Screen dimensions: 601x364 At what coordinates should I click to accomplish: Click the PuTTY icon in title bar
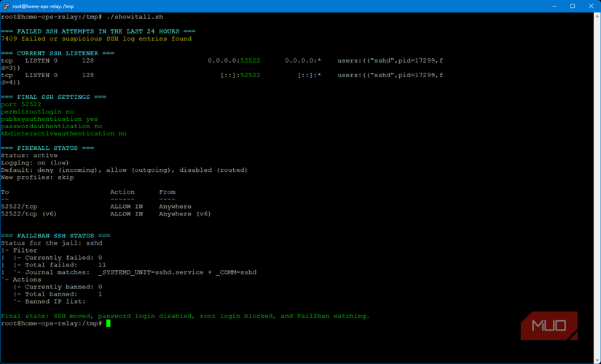click(x=7, y=6)
